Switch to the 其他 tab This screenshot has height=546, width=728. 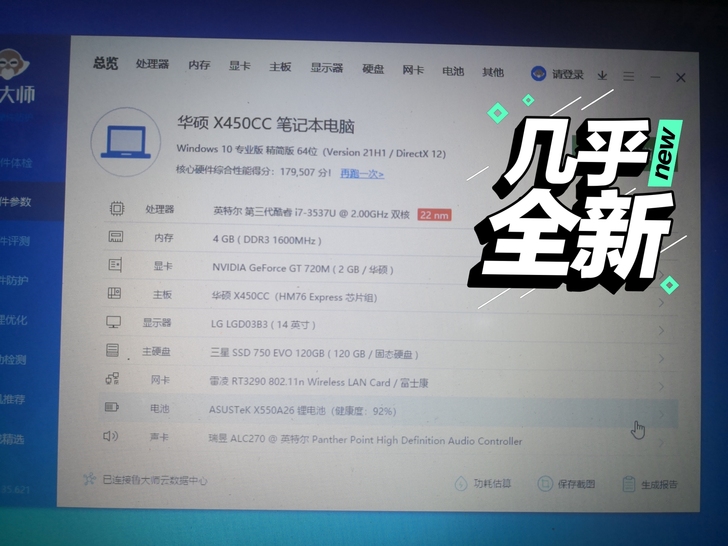[493, 72]
